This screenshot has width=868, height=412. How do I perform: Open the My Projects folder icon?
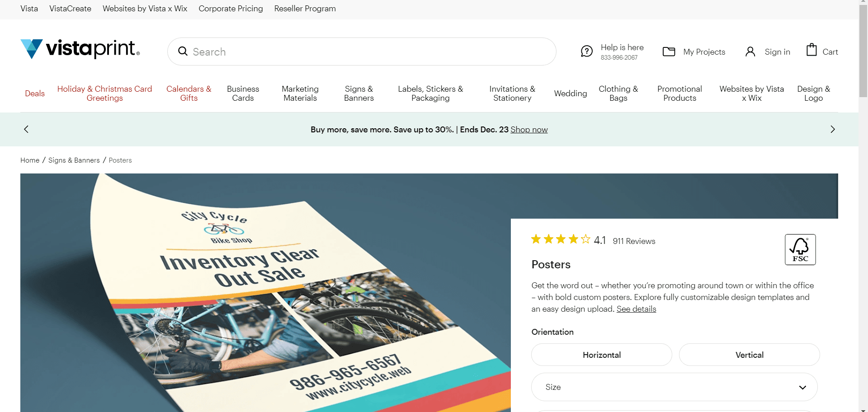click(x=669, y=51)
